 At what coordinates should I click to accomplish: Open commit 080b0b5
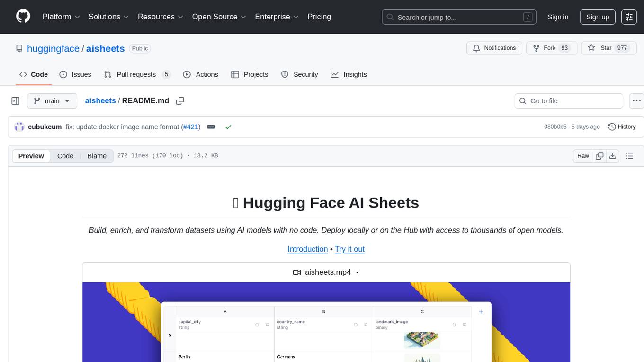tap(555, 127)
